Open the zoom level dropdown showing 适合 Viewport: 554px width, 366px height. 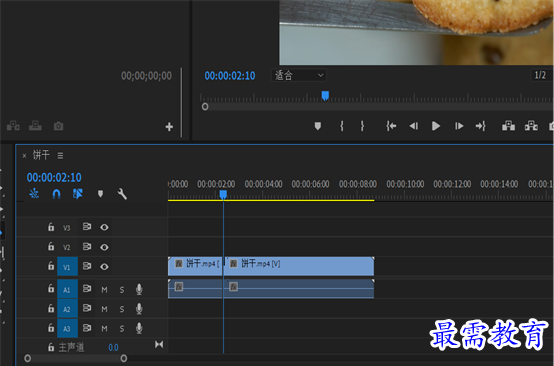click(x=299, y=75)
